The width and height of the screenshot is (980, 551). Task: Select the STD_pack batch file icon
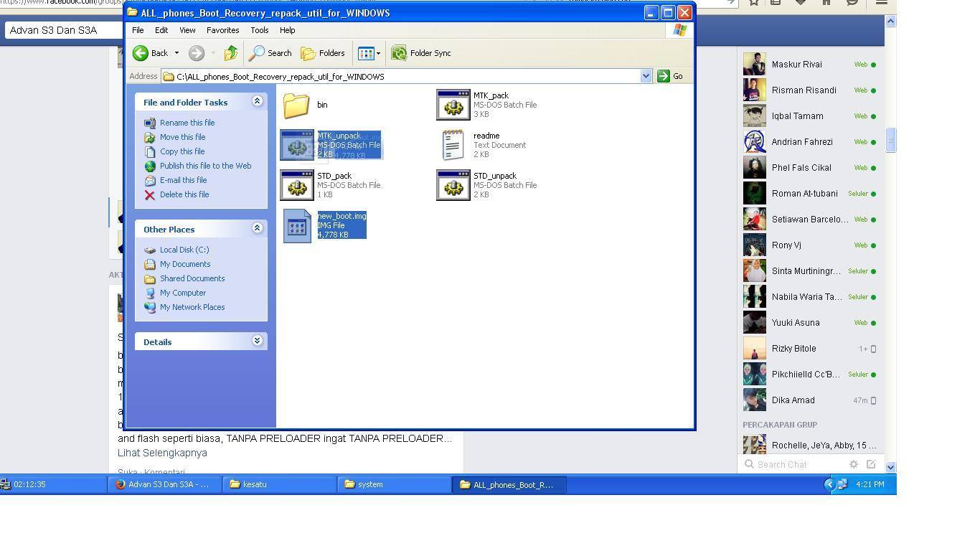[296, 185]
